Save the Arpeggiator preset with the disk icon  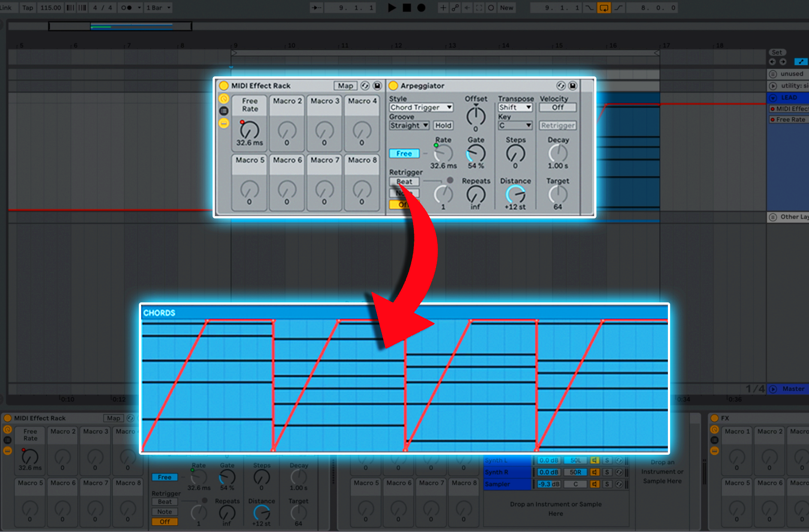coord(573,86)
